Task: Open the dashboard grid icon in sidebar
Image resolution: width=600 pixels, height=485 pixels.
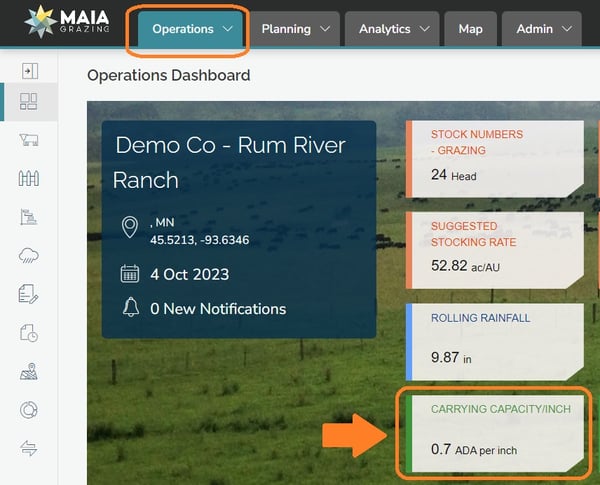Action: (x=29, y=101)
